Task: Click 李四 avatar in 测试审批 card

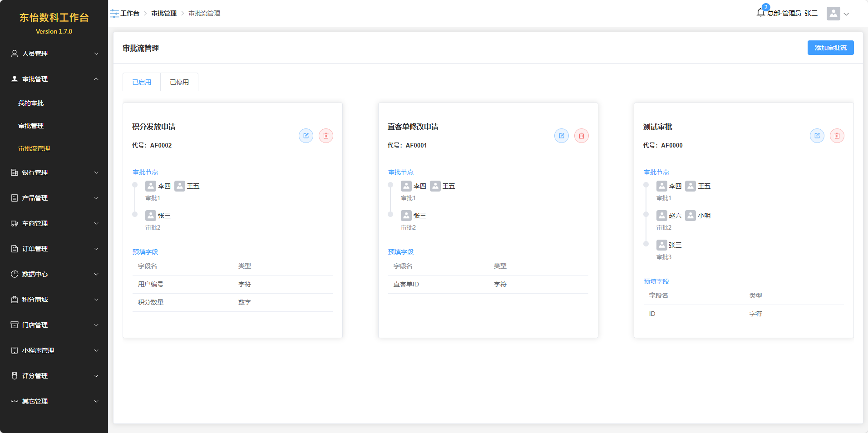Action: 662,186
